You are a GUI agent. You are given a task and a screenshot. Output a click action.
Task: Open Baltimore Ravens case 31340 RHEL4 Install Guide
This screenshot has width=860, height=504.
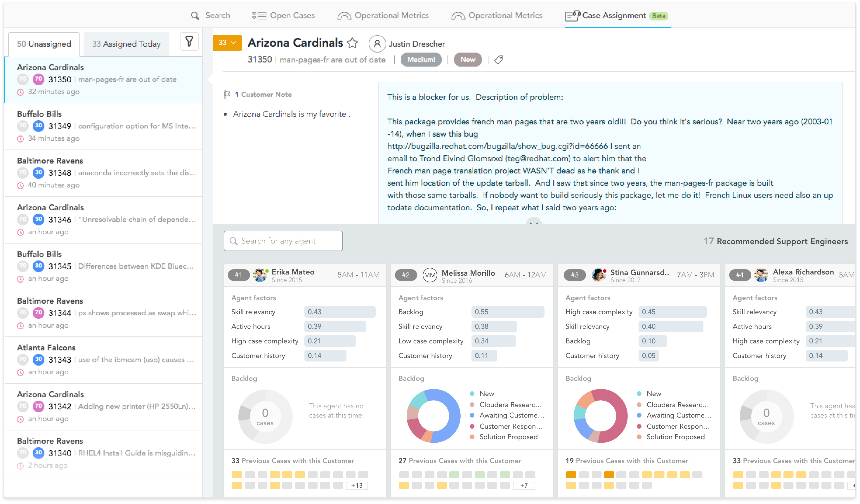103,454
